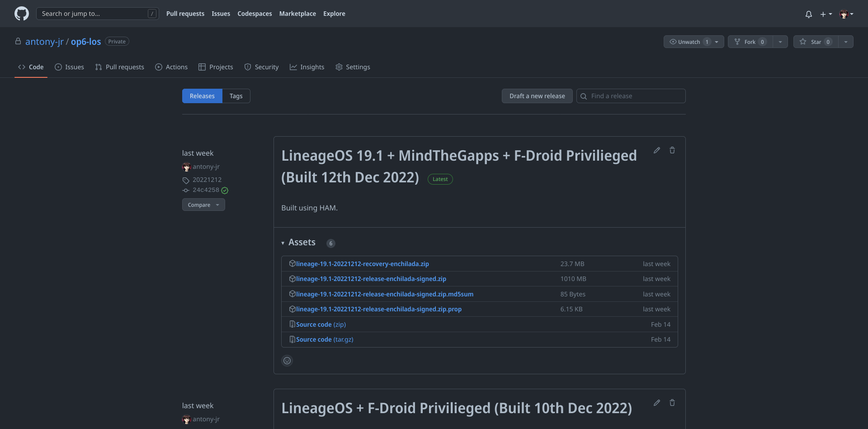
Task: Focus the Search or jump to field
Action: [x=98, y=14]
